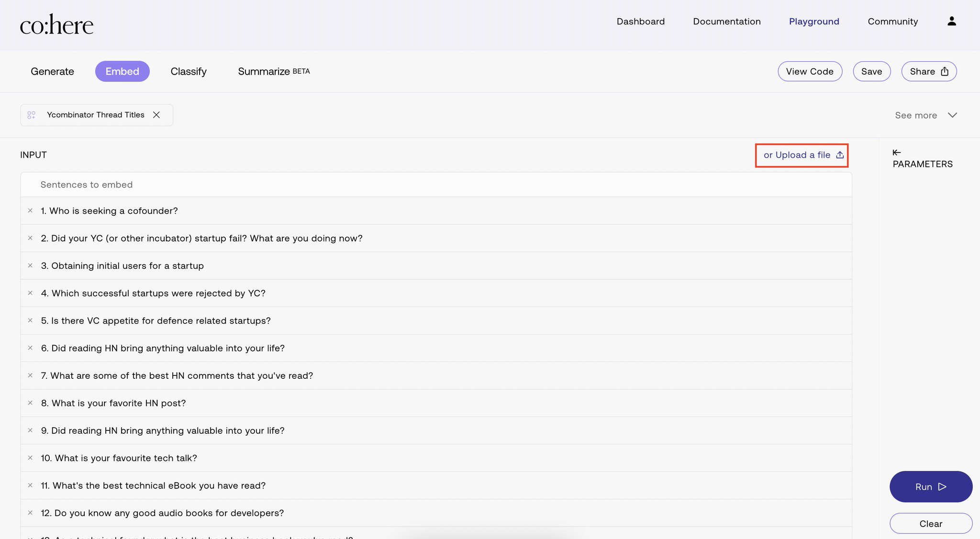Remove Ycombinator Thread Titles preset with X
The height and width of the screenshot is (539, 980).
click(x=156, y=115)
